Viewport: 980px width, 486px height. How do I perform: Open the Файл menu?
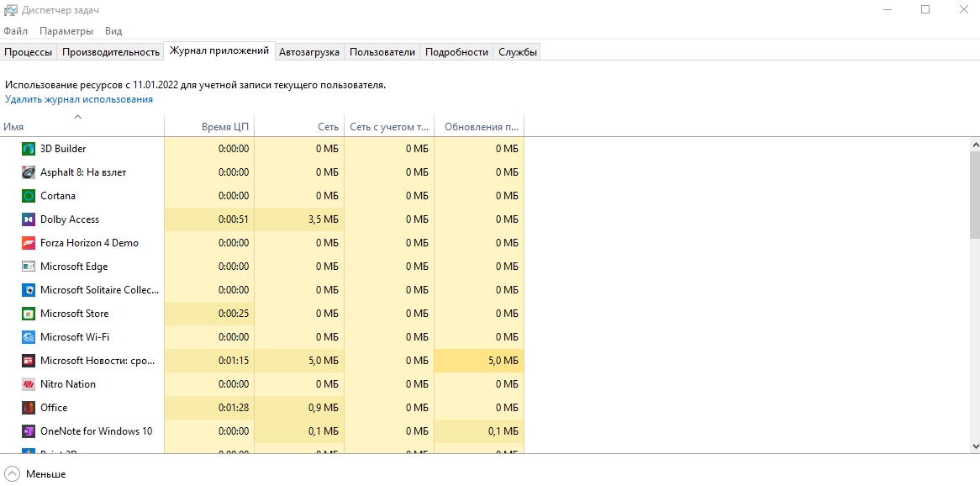click(x=15, y=31)
